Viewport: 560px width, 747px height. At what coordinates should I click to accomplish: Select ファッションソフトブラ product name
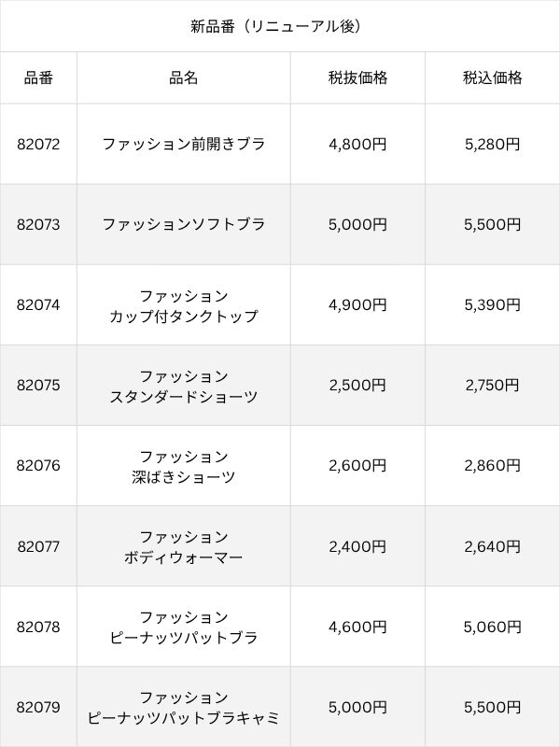pyautogui.click(x=183, y=224)
